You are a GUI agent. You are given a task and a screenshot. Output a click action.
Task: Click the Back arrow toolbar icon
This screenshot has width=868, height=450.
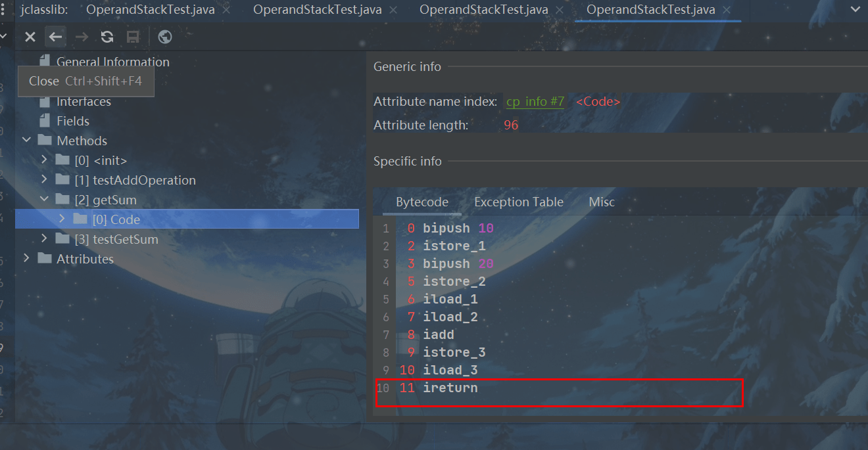[x=56, y=37]
